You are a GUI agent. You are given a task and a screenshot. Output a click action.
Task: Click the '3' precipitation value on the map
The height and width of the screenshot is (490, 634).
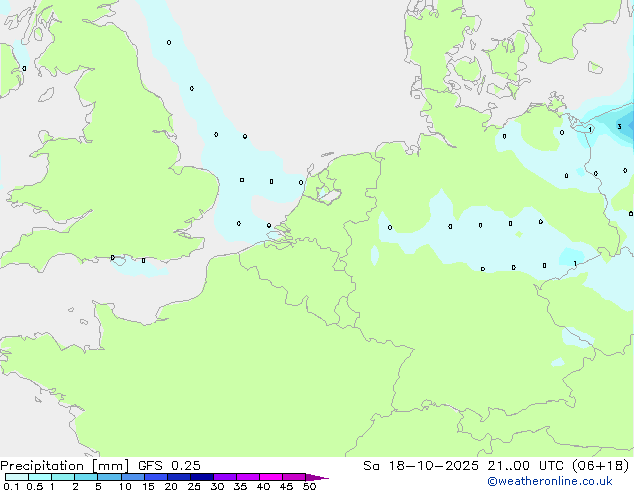point(619,127)
